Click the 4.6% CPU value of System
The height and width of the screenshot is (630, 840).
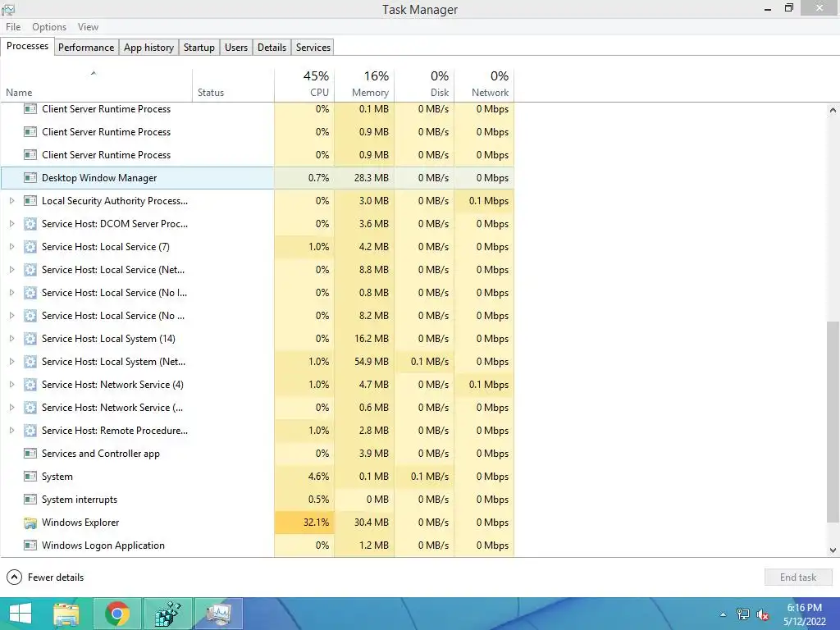(319, 477)
